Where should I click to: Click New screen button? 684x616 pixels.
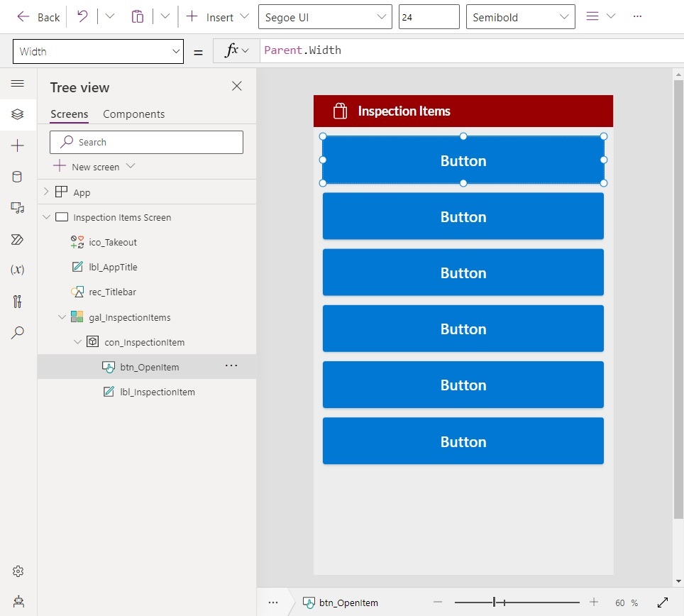point(94,167)
